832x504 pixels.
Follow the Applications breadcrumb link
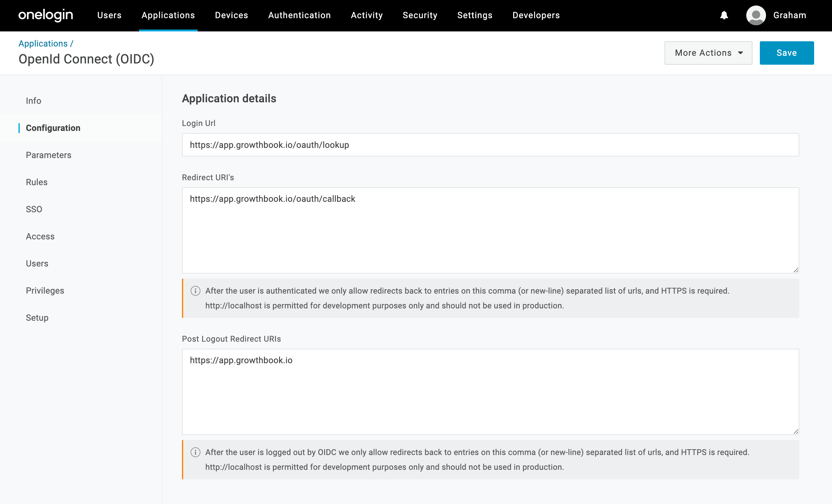[43, 43]
